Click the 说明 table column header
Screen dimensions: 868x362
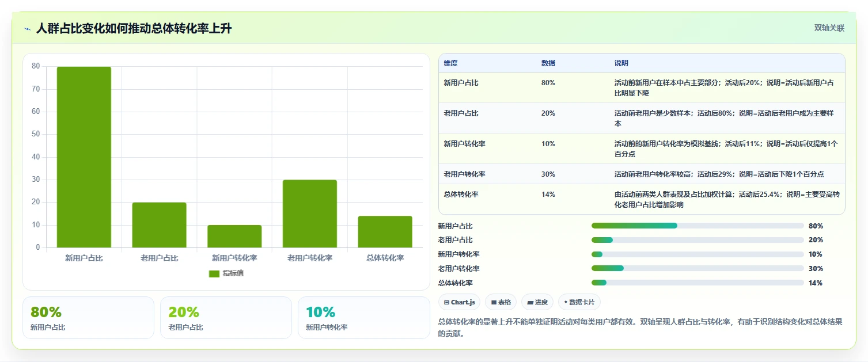pyautogui.click(x=621, y=63)
